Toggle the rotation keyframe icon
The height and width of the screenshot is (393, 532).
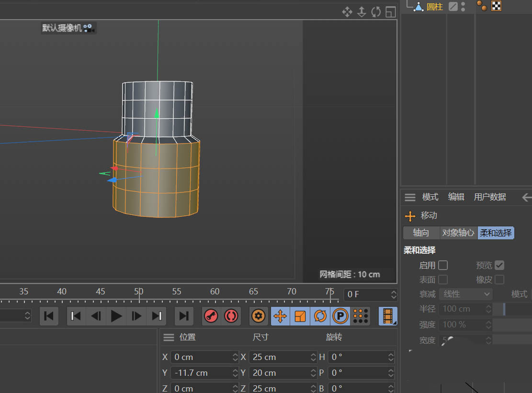tap(320, 316)
